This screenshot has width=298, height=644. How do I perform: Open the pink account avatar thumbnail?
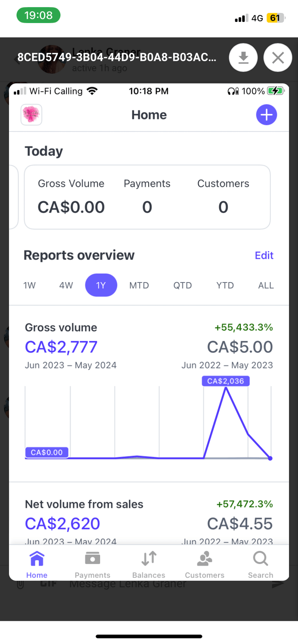[x=31, y=115]
